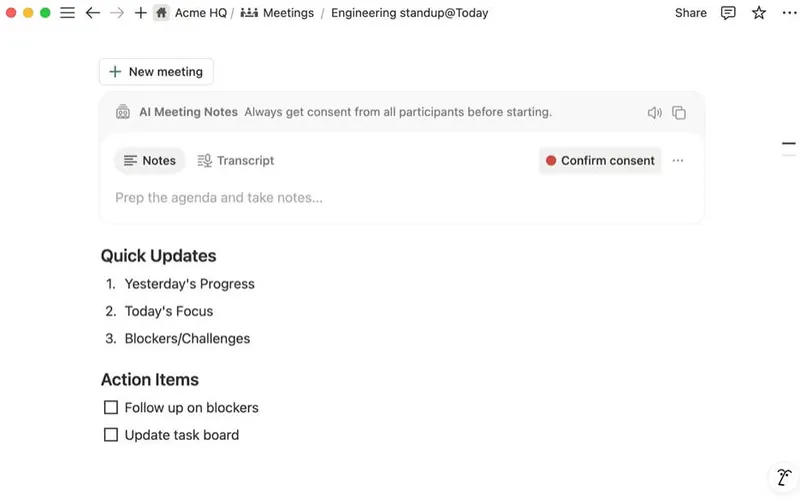Add a new tab with plus icon
This screenshot has width=800, height=502.
pyautogui.click(x=140, y=13)
